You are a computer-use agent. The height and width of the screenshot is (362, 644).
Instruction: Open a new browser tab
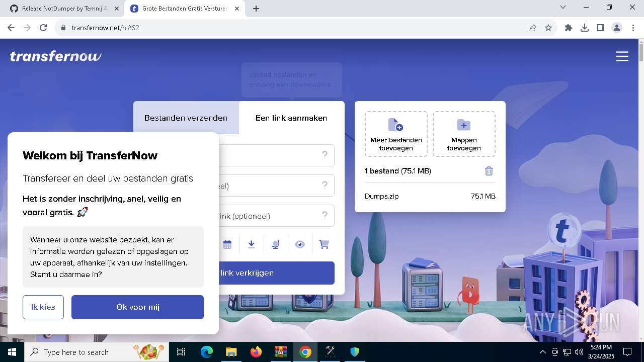pyautogui.click(x=256, y=9)
